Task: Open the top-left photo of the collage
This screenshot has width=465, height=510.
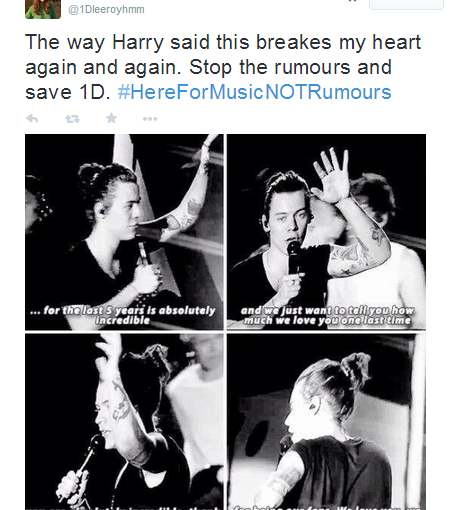Action: (x=124, y=232)
